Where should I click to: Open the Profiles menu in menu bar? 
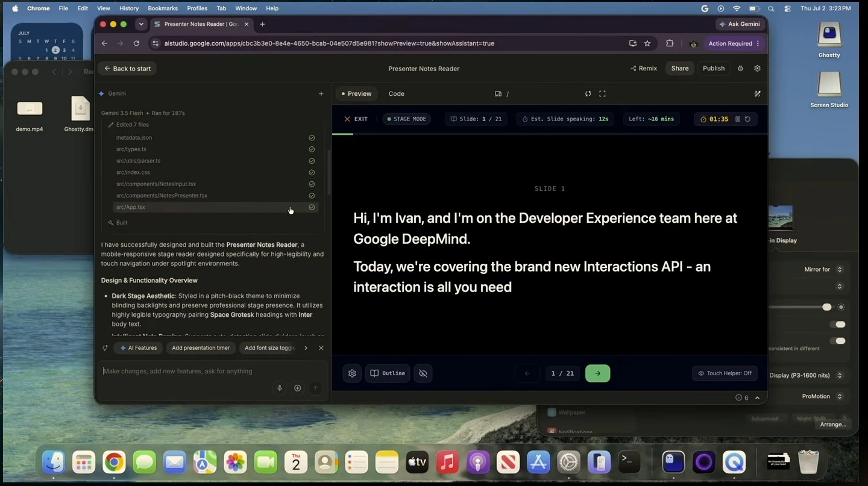pyautogui.click(x=197, y=8)
